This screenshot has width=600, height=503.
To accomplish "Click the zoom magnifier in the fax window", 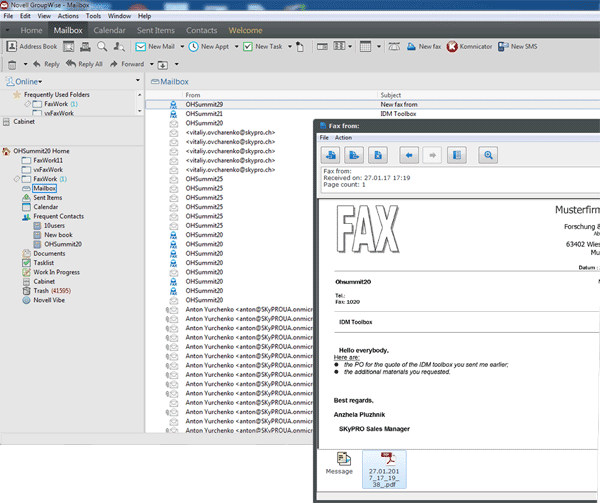I will [488, 155].
